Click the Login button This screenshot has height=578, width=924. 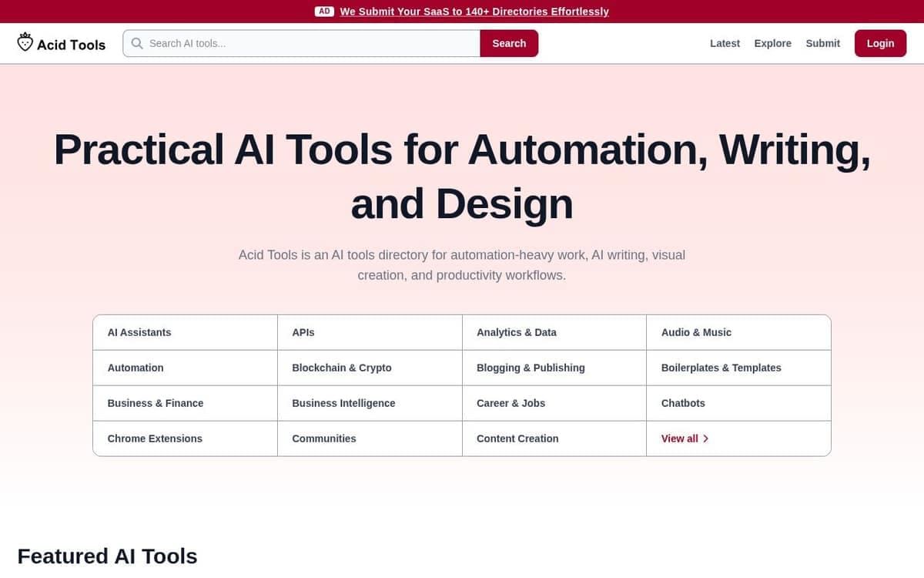click(x=880, y=43)
